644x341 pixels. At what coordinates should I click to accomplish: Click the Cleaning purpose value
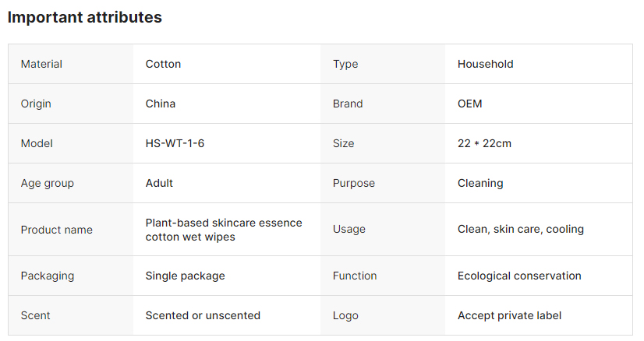(480, 183)
